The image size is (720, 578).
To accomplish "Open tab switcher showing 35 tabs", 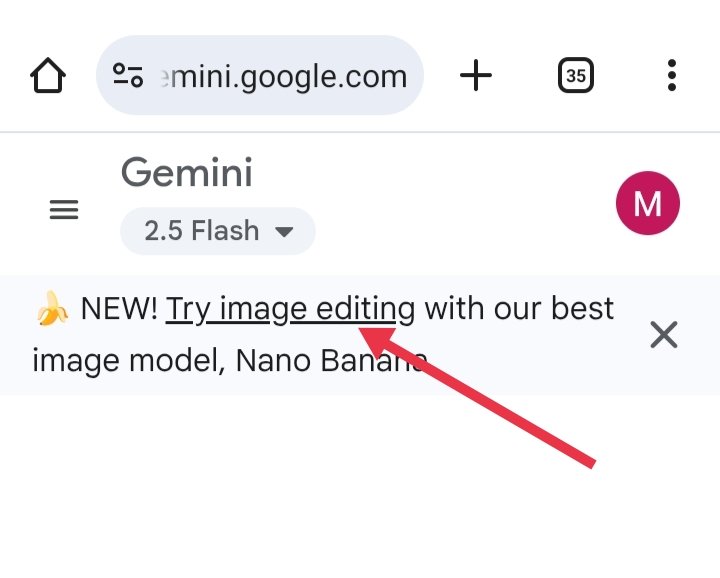I will (575, 75).
